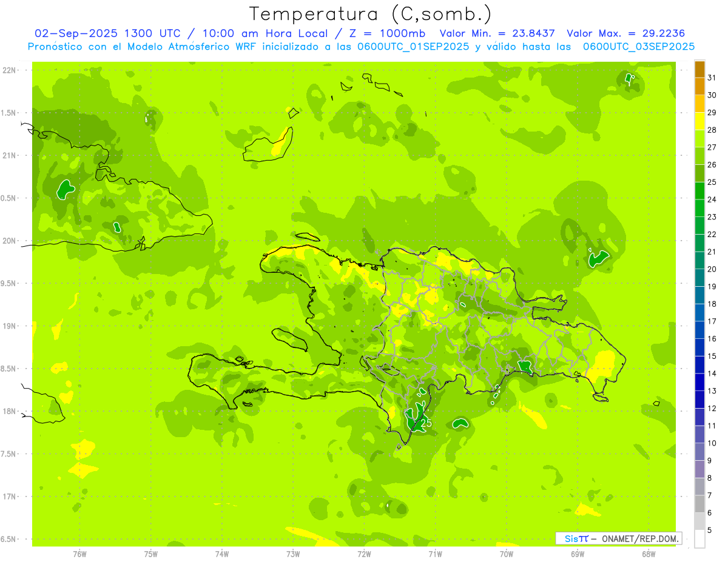728x562 pixels.
Task: Click the legend value '20'
Action: [712, 269]
